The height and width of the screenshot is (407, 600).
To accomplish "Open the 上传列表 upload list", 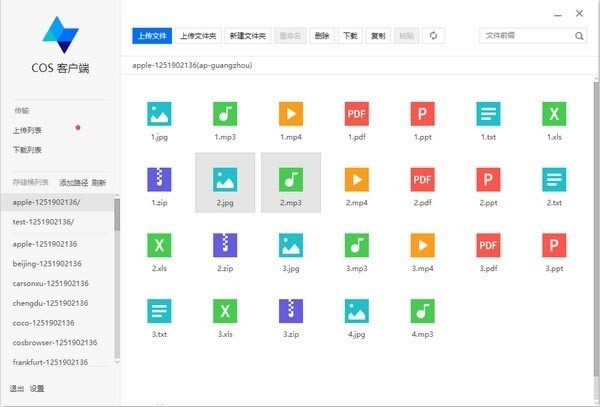I will [29, 130].
